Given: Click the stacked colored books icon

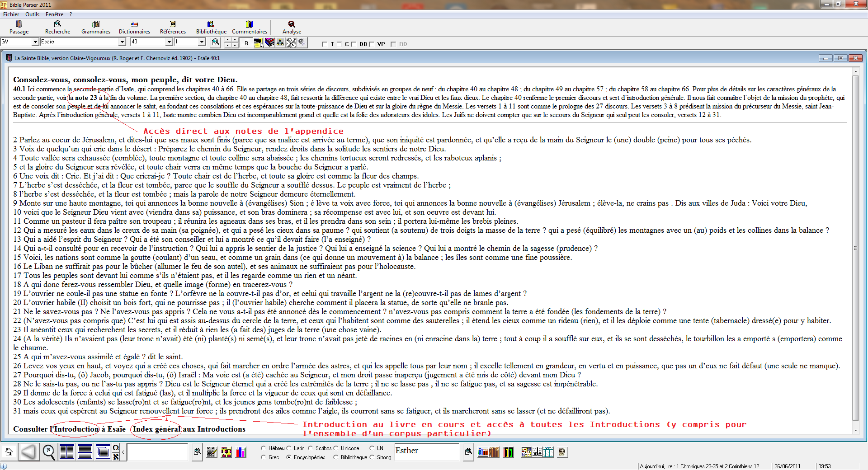Looking at the screenshot, I should click(x=270, y=42).
